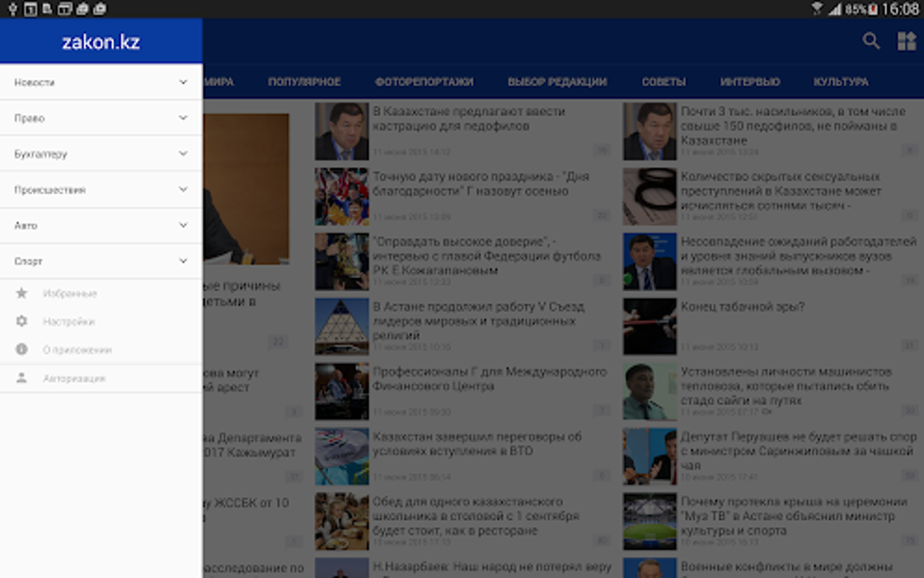
Task: Open article Почти 3 тыс. насильников
Action: [794, 126]
